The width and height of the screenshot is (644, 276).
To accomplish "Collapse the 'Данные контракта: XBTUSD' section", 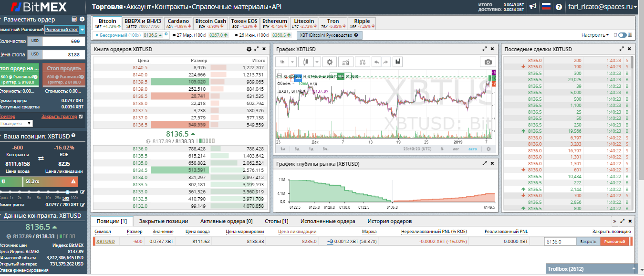I will [42, 215].
